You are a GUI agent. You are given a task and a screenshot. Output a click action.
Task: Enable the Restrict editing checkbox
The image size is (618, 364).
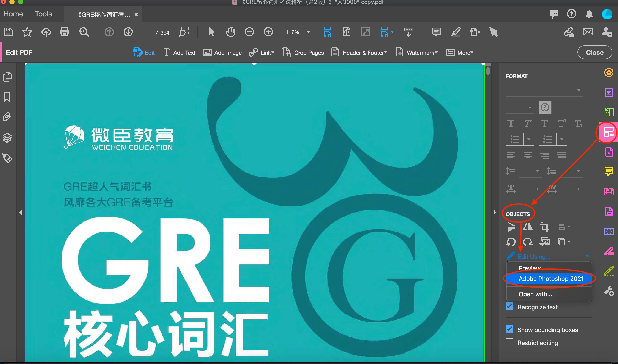509,342
